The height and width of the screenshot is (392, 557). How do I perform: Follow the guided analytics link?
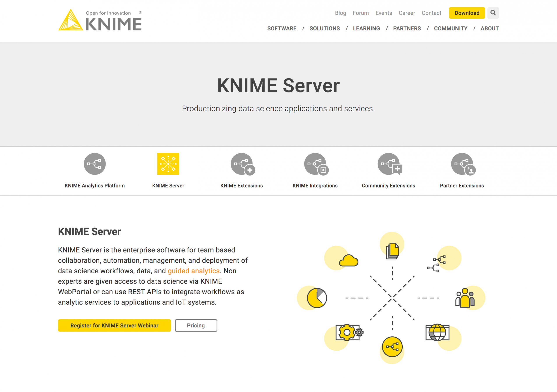194,271
